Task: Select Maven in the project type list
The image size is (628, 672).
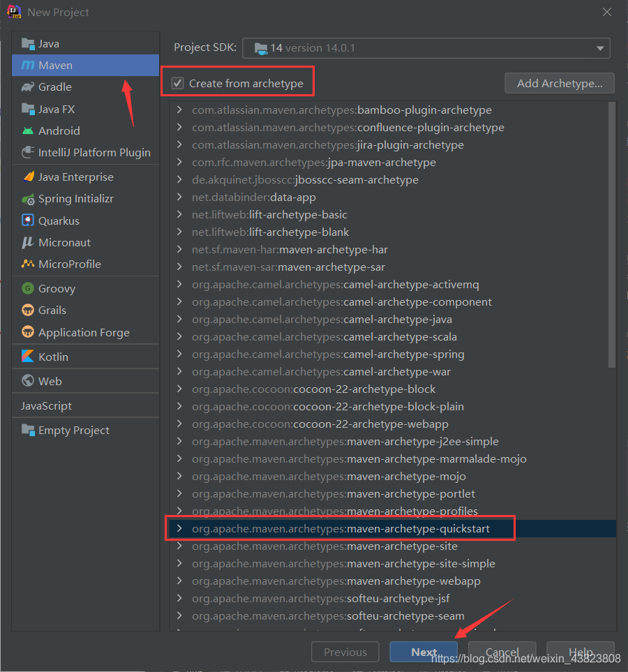Action: coord(56,66)
